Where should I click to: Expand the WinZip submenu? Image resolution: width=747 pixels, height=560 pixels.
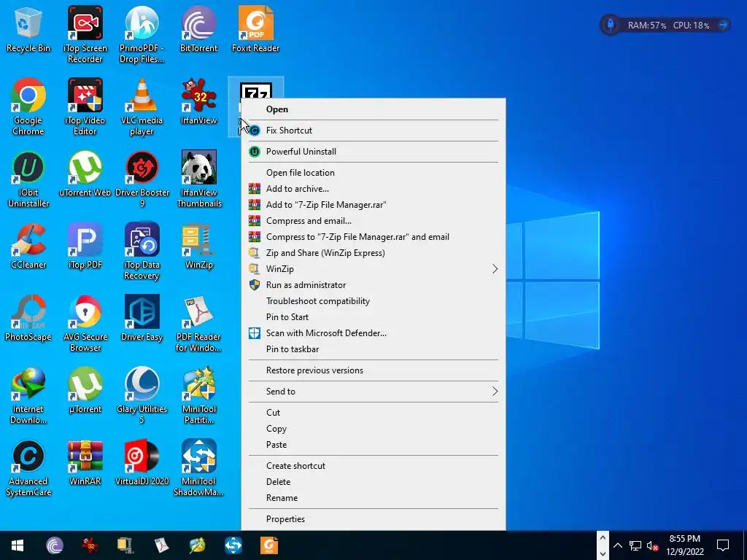tap(373, 269)
